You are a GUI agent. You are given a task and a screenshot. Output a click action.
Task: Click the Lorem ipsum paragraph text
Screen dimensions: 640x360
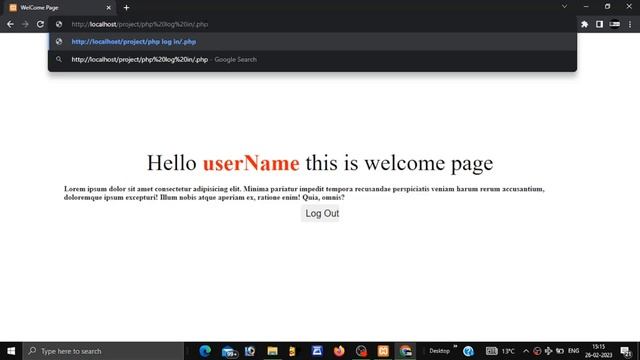click(304, 193)
